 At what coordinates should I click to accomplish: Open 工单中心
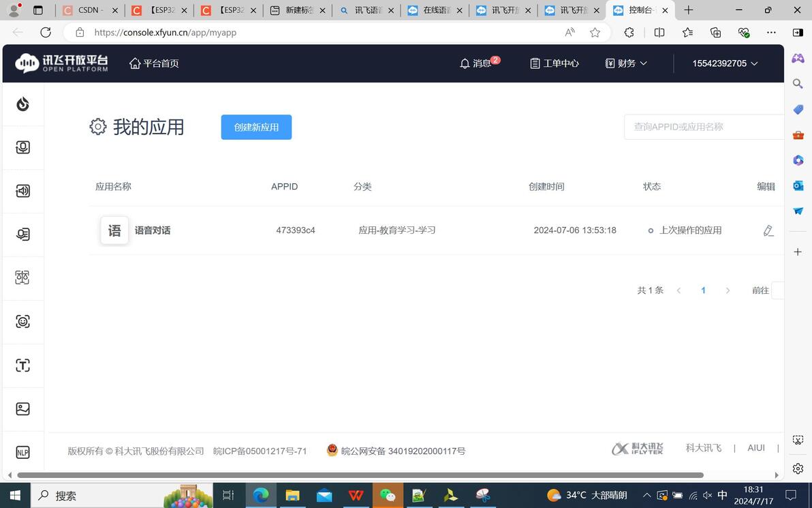coord(554,63)
